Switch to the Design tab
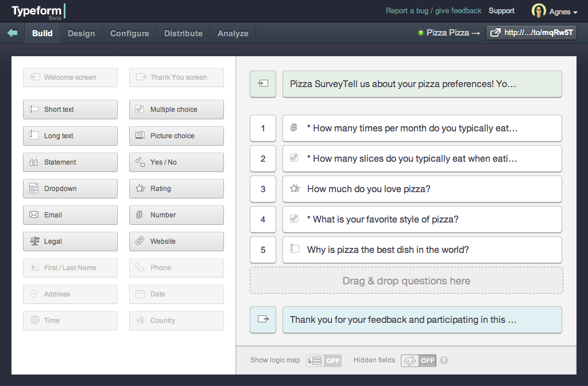Screen dimensions: 588x386 click(x=82, y=33)
